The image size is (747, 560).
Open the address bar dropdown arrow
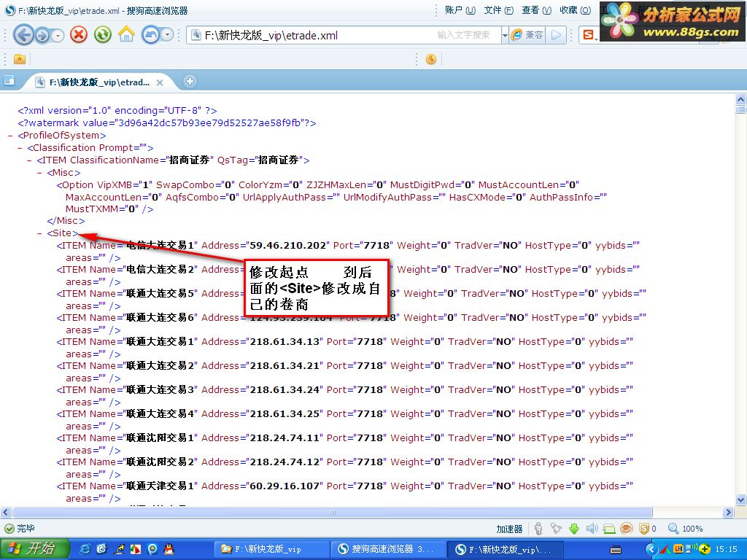[x=505, y=35]
